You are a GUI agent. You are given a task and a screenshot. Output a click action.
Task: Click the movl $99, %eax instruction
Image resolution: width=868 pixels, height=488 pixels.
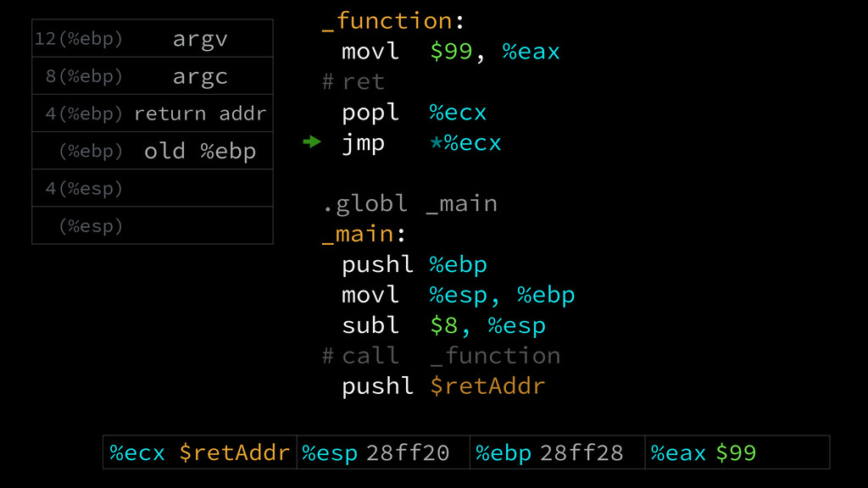451,52
